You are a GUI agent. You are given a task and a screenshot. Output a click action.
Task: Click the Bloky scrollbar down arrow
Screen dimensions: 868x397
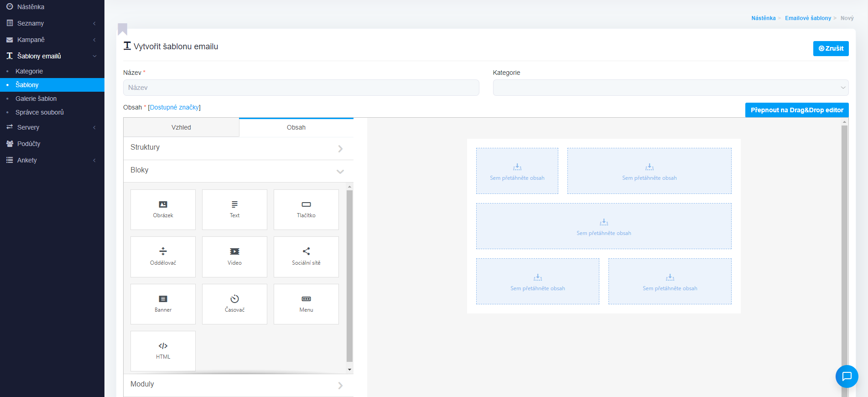pos(349,369)
